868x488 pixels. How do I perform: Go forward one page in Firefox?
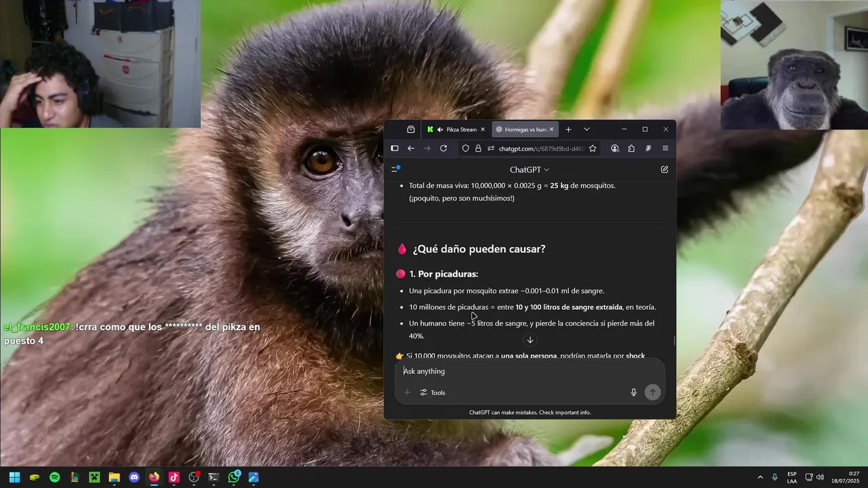click(x=427, y=148)
